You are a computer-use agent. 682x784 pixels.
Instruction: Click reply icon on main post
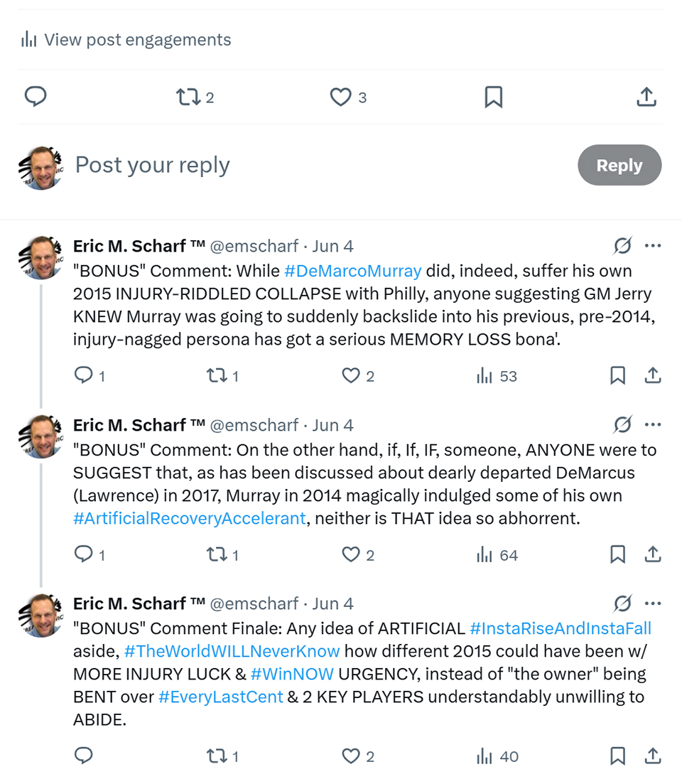coord(36,97)
